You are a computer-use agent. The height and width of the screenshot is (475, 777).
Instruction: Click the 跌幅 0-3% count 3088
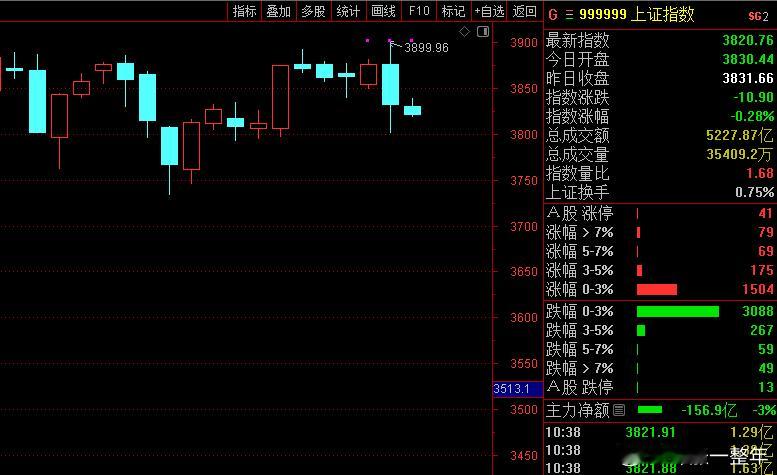pyautogui.click(x=758, y=311)
